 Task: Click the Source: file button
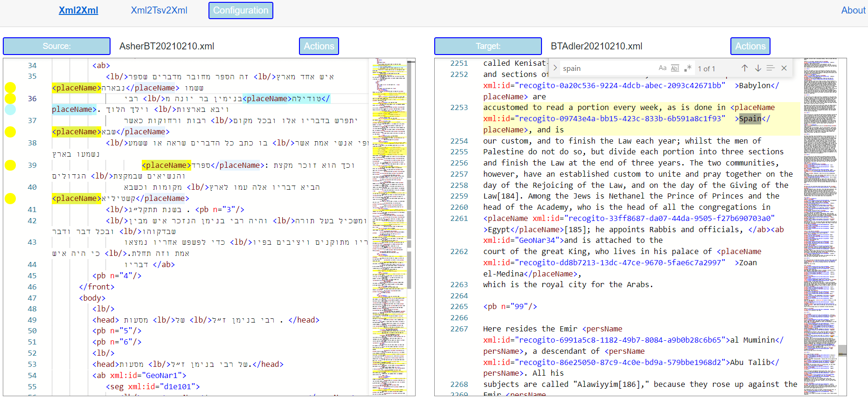(x=57, y=46)
